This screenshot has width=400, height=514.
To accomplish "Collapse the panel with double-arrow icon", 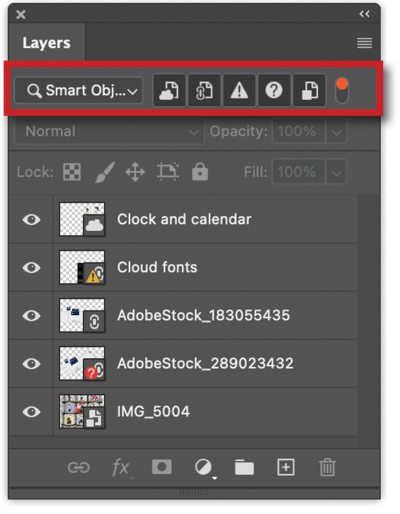I will coord(364,14).
